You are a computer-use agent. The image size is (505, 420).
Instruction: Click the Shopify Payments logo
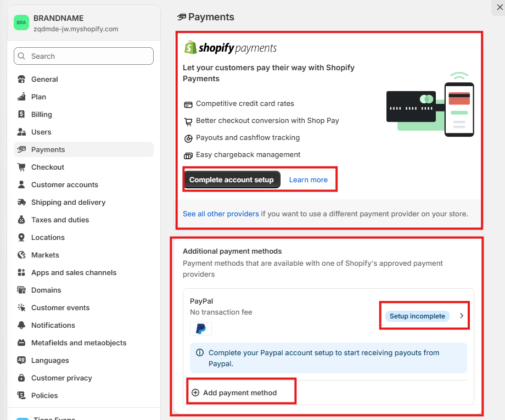pos(231,48)
